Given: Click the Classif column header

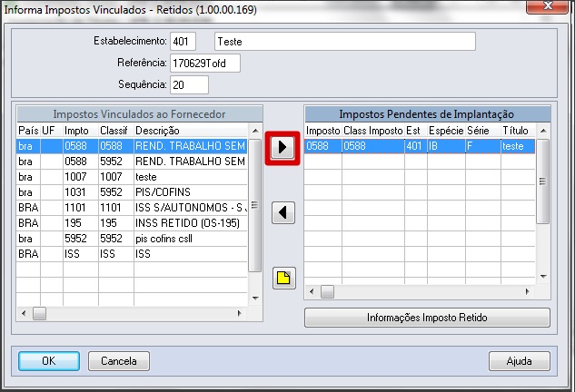Looking at the screenshot, I should 116,131.
